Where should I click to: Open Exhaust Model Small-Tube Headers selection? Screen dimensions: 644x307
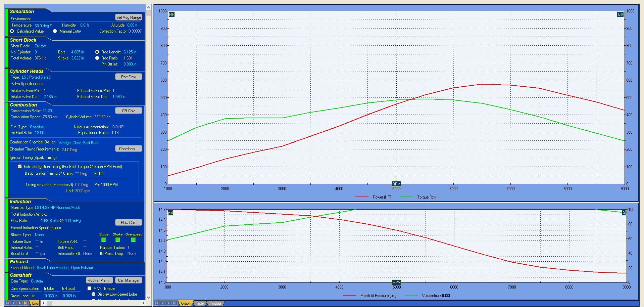click(x=65, y=268)
